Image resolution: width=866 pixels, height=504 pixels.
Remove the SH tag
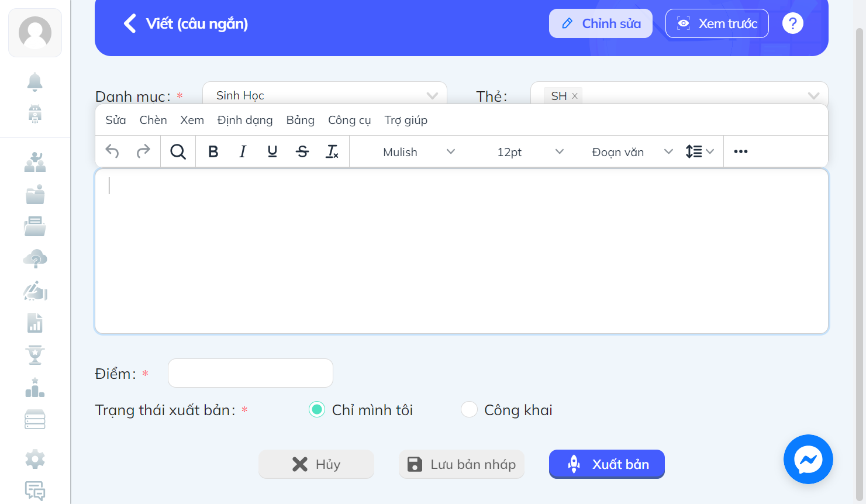pyautogui.click(x=575, y=96)
